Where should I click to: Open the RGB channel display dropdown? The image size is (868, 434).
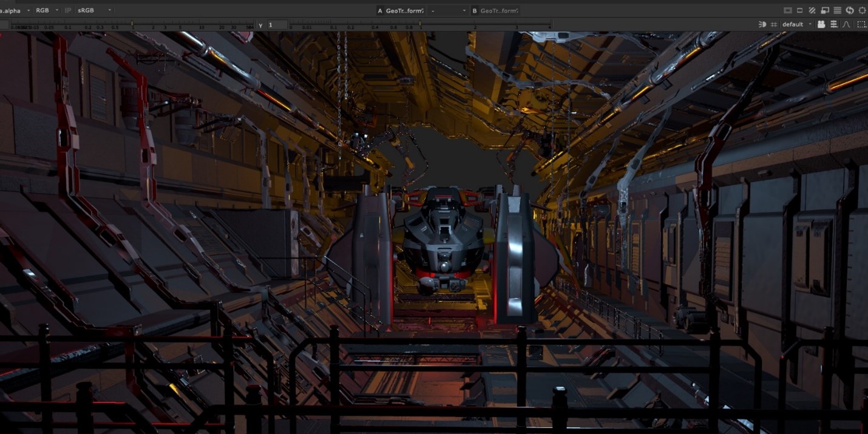(47, 10)
